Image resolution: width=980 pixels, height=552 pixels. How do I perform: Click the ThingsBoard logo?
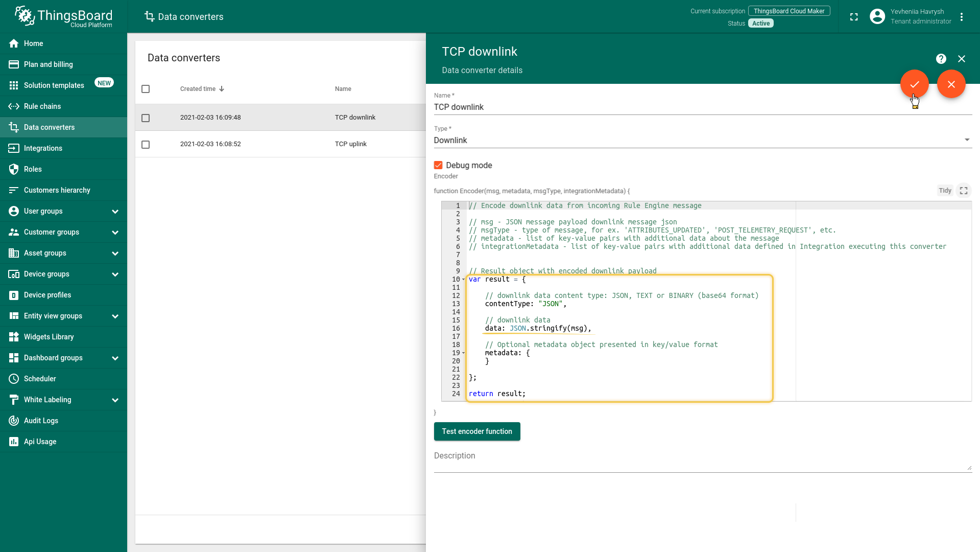click(x=63, y=17)
